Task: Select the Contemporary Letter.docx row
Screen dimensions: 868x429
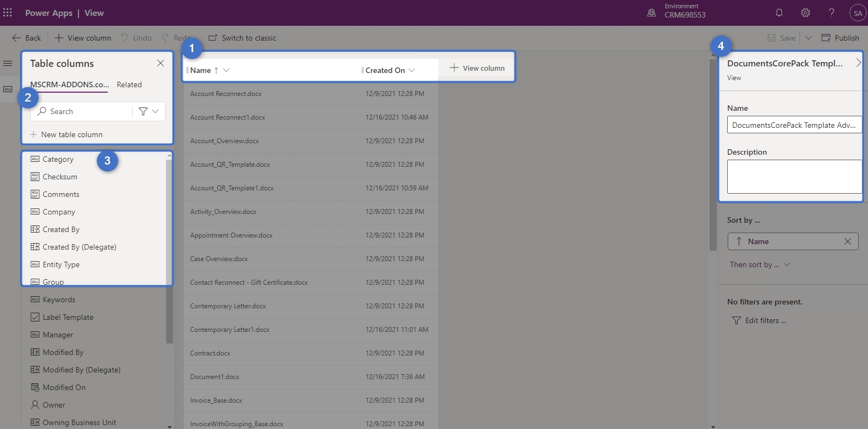Action: coord(311,306)
